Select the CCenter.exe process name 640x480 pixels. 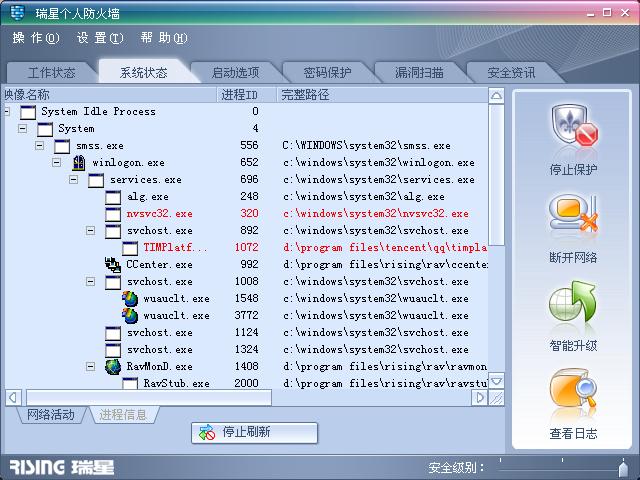click(x=160, y=265)
